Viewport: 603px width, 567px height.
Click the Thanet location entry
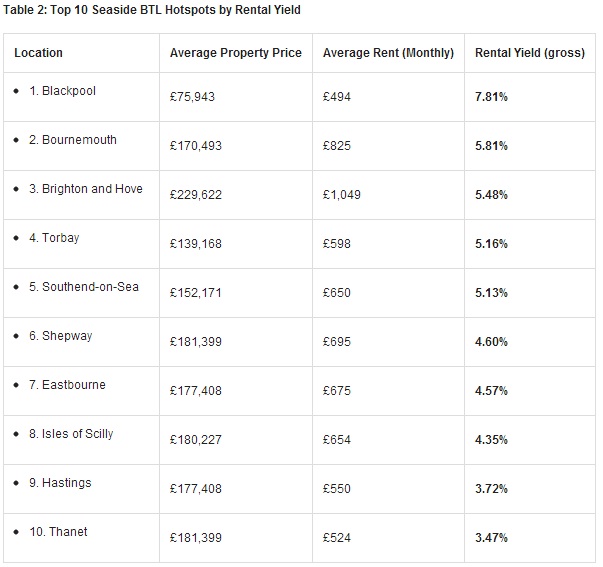64,532
